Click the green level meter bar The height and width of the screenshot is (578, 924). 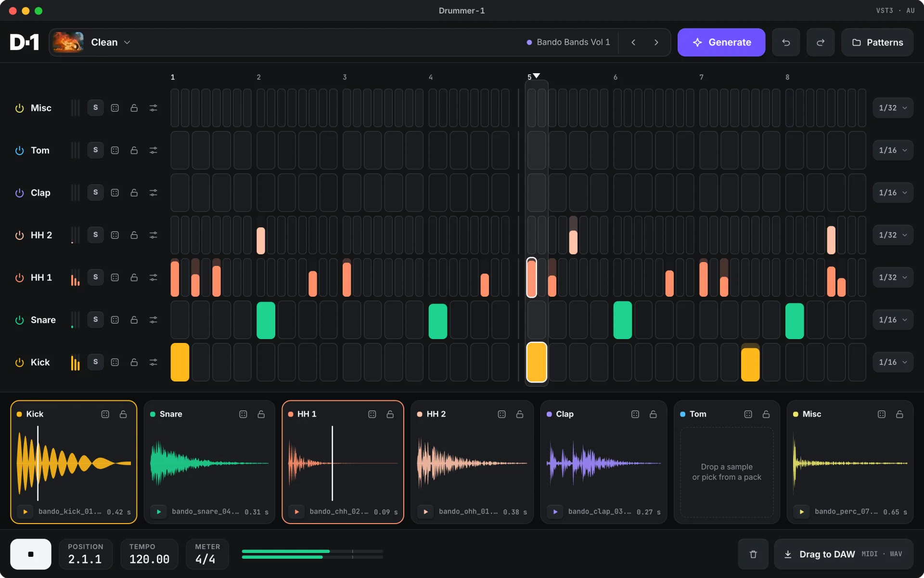pyautogui.click(x=312, y=554)
